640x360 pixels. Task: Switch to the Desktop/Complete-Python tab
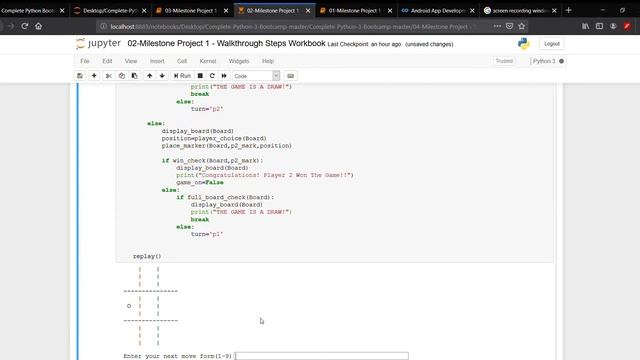pos(110,11)
